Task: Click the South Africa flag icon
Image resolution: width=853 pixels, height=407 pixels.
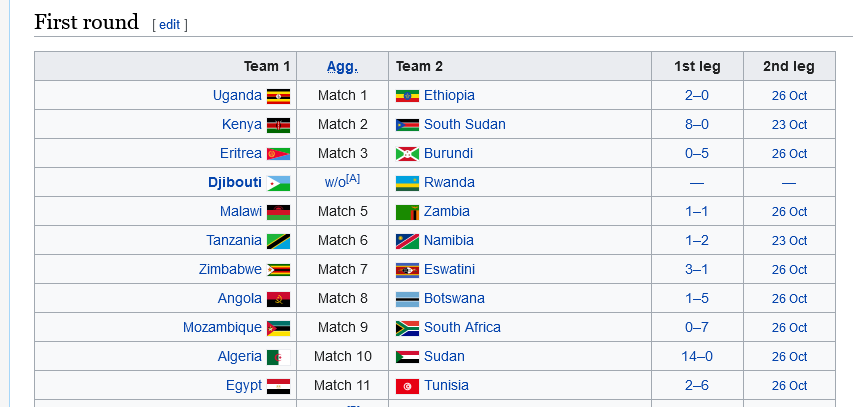Action: pyautogui.click(x=407, y=328)
